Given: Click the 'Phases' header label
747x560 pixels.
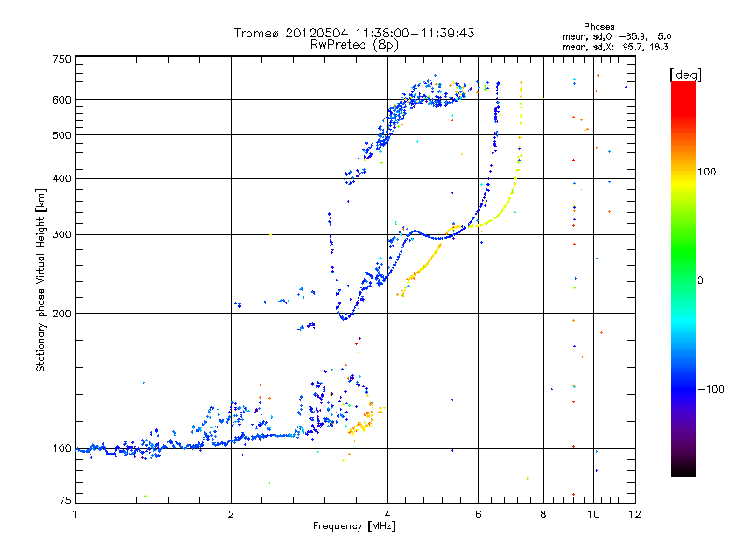Looking at the screenshot, I should point(599,27).
